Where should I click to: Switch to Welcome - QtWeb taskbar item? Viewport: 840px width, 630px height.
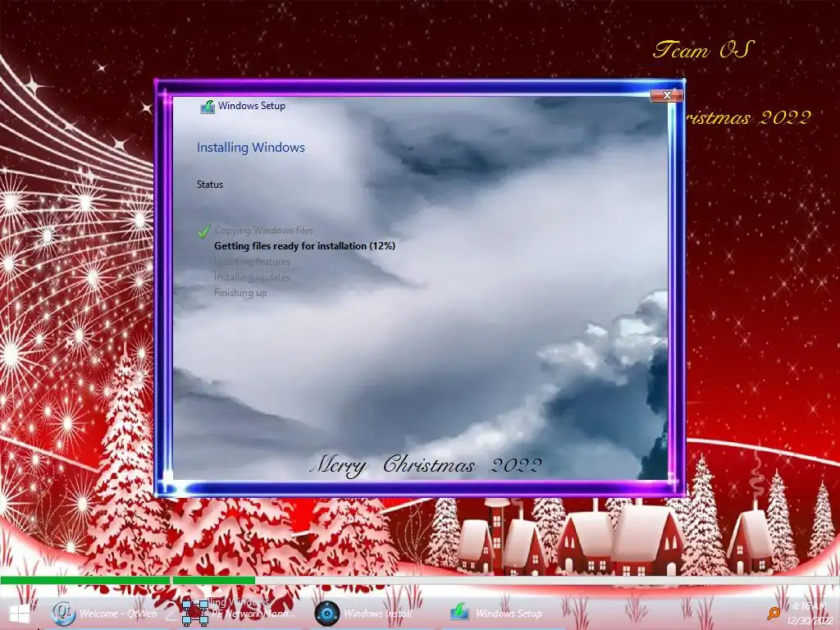[x=103, y=614]
